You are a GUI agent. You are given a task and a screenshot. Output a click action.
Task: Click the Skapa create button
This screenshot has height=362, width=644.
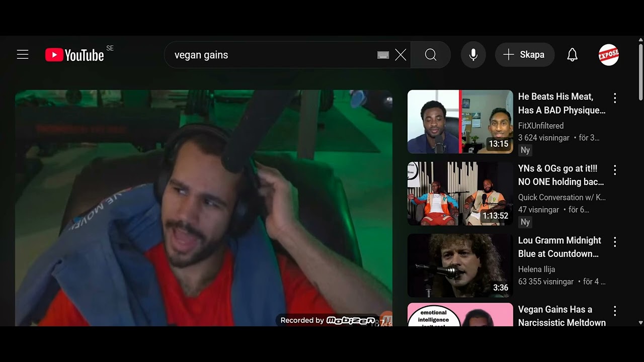click(x=525, y=55)
